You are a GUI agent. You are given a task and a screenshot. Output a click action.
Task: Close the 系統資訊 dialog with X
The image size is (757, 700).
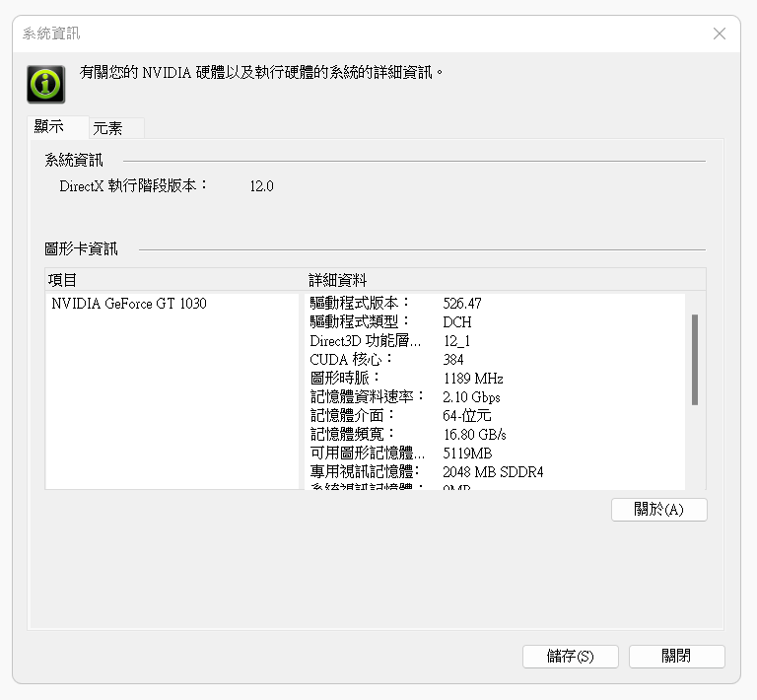point(720,34)
